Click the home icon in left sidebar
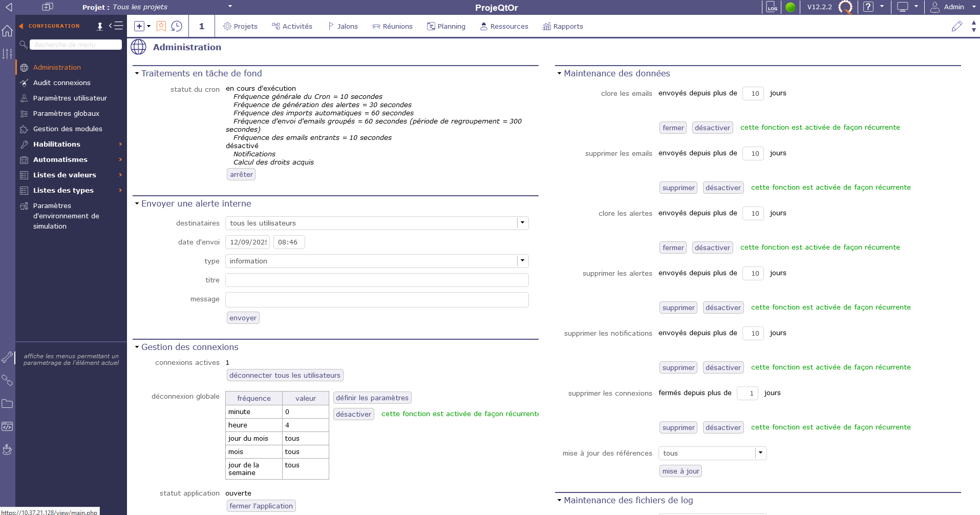 [x=7, y=31]
